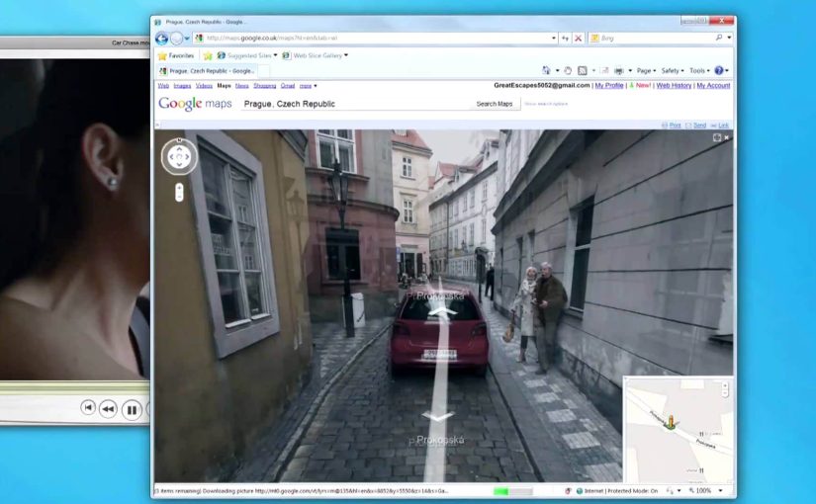Click the pegman on the mini map

click(671, 422)
